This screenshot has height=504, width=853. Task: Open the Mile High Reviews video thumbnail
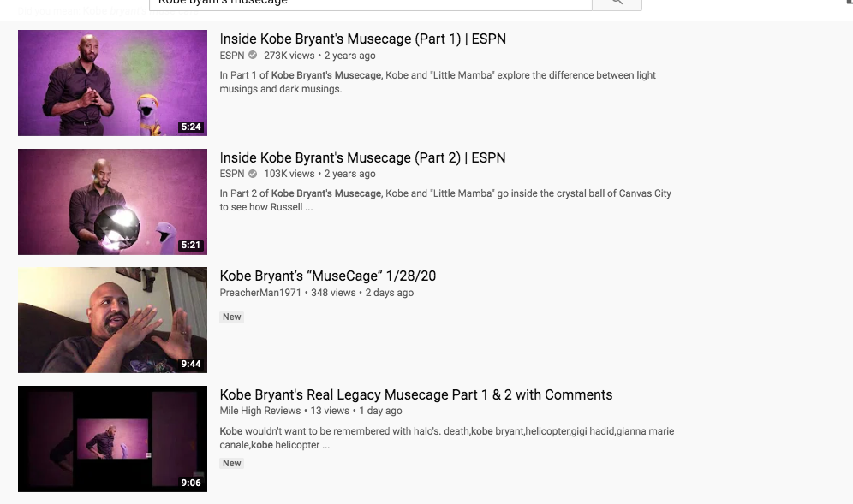[x=112, y=439]
